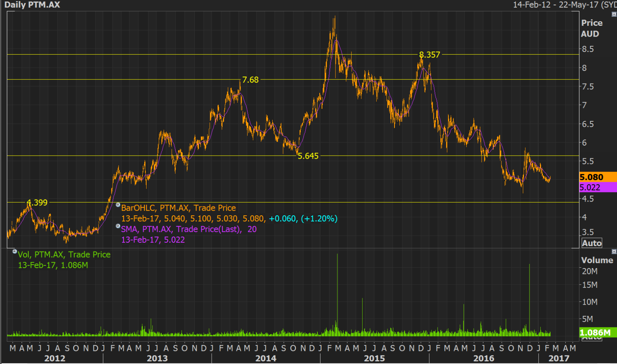Click the 2012 year label on time axis
The image size is (617, 364).
pos(55,358)
